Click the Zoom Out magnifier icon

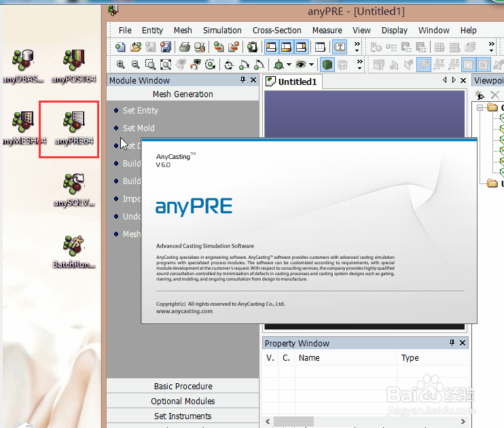135,65
